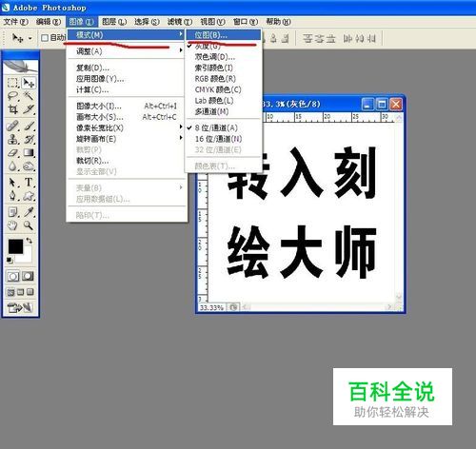Select 16 位/通道(N) bit depth

click(224, 139)
